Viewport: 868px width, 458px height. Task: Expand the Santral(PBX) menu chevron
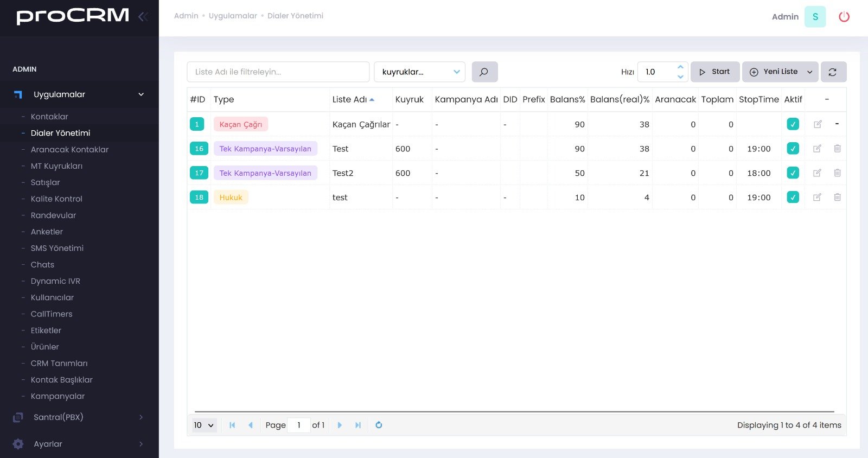(x=141, y=417)
